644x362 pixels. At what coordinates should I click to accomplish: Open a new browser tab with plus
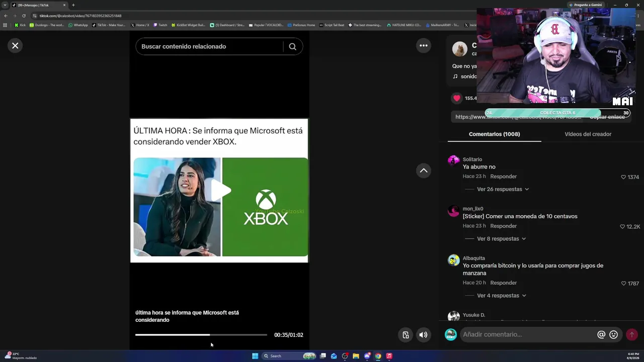pos(73,5)
